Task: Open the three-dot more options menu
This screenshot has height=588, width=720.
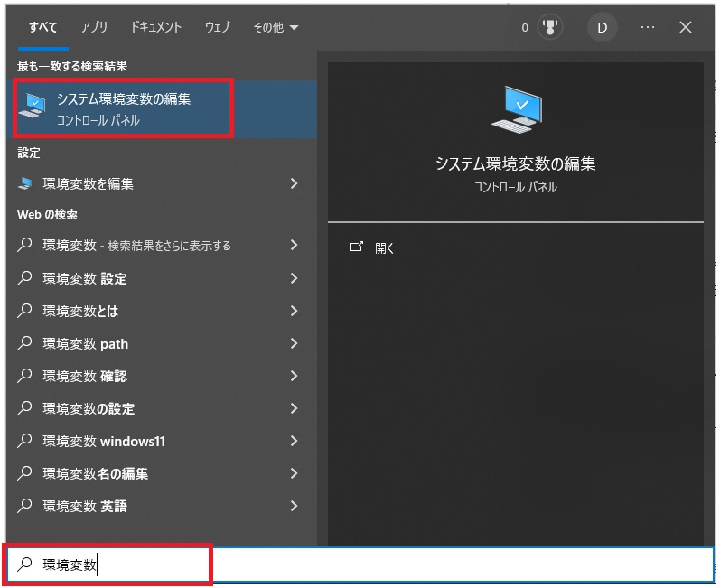Action: [648, 27]
